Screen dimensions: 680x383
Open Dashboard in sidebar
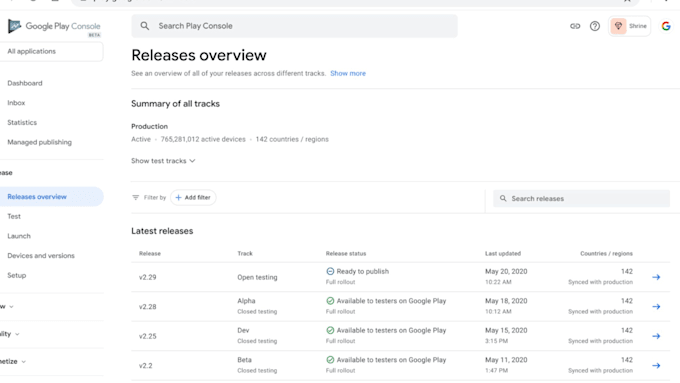[25, 83]
